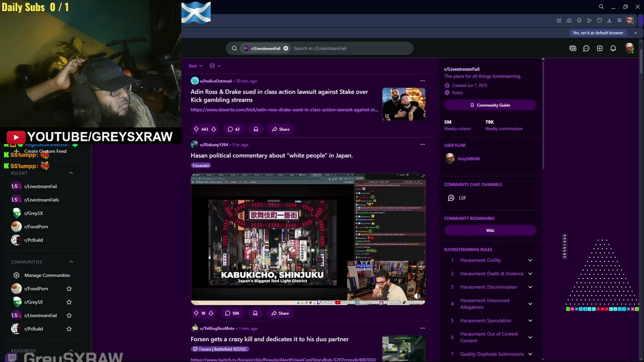Screen dimensions: 644x362
Task: Open r/FoodPorn under Communities
Action: (35, 289)
